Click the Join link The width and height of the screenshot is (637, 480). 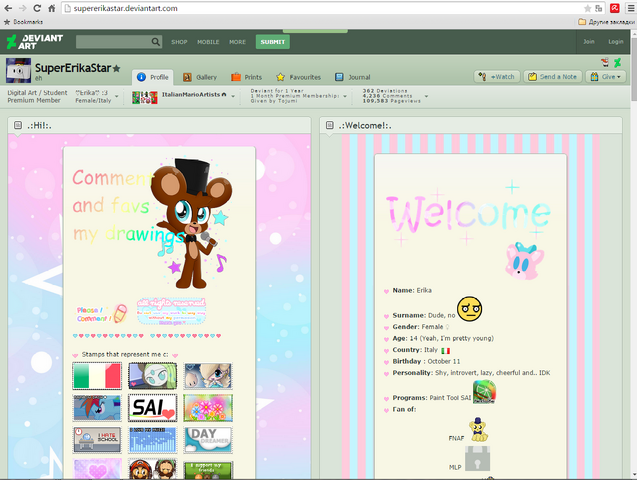pyautogui.click(x=589, y=41)
